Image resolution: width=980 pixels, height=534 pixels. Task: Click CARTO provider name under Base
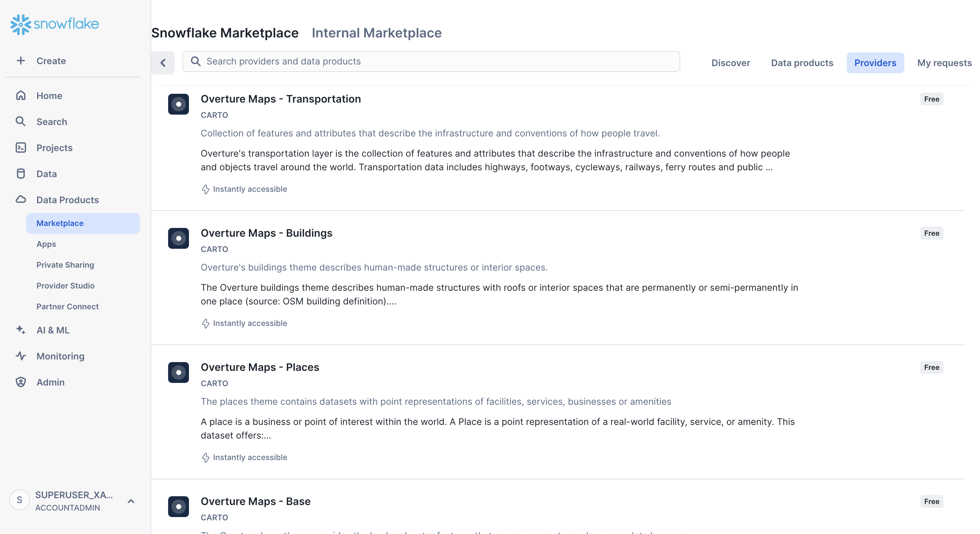point(214,517)
